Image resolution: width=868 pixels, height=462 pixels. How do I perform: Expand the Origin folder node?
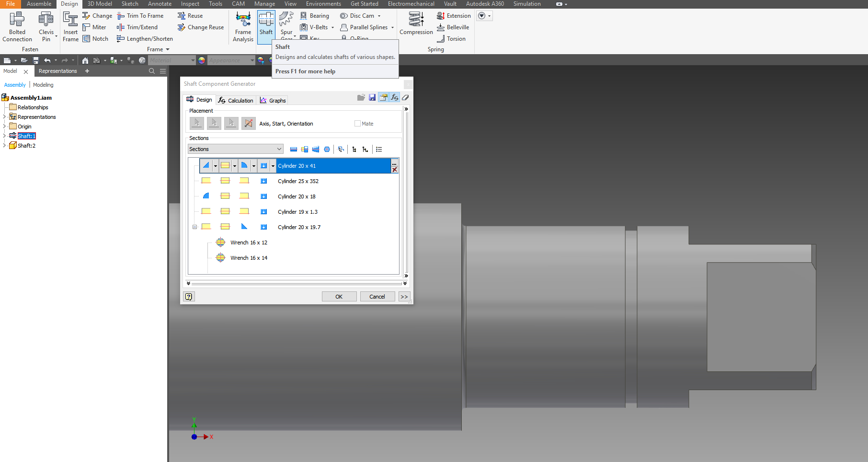tap(4, 126)
